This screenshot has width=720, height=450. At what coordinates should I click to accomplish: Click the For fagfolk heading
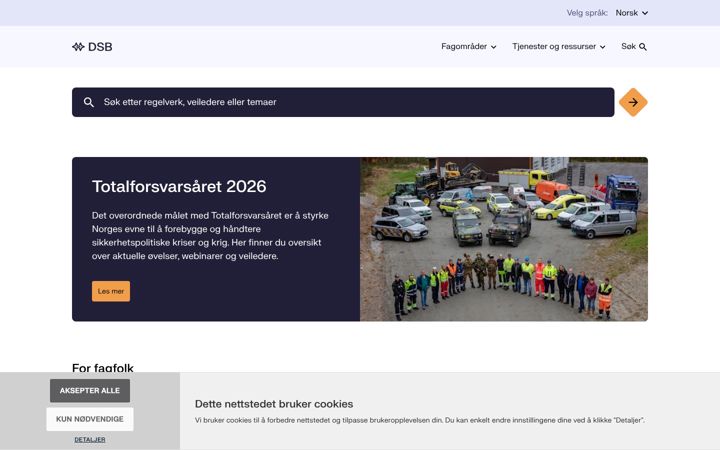(103, 368)
